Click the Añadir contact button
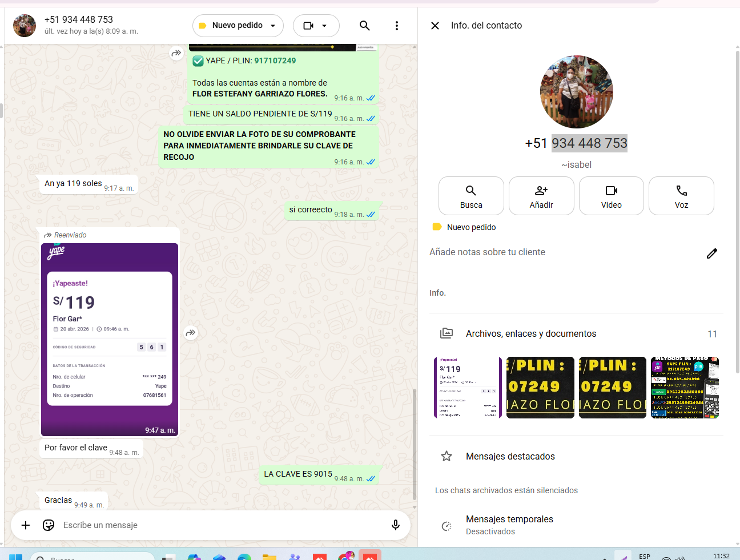This screenshot has height=560, width=740. 541,196
